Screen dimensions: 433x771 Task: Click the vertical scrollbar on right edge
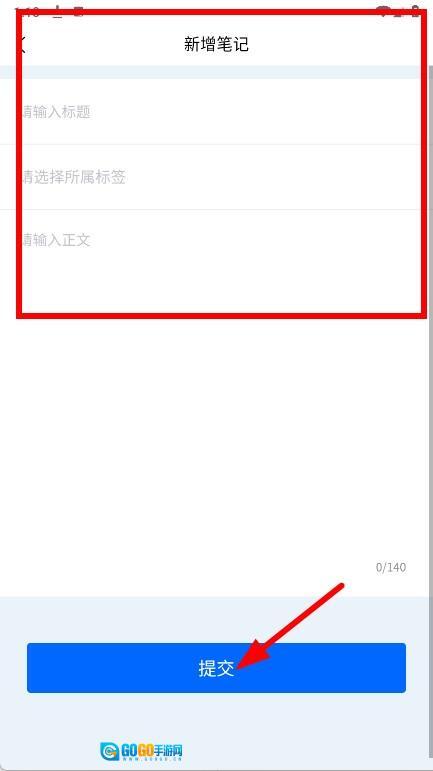tap(431, 344)
